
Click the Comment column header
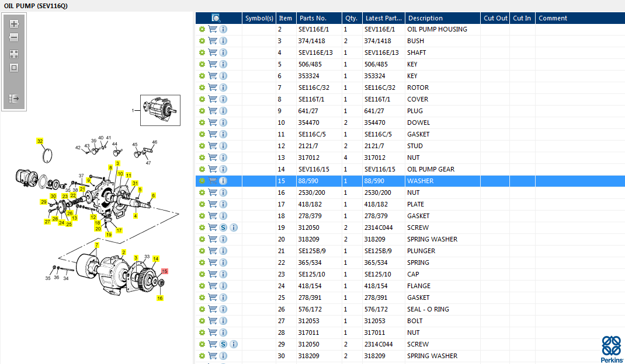580,18
